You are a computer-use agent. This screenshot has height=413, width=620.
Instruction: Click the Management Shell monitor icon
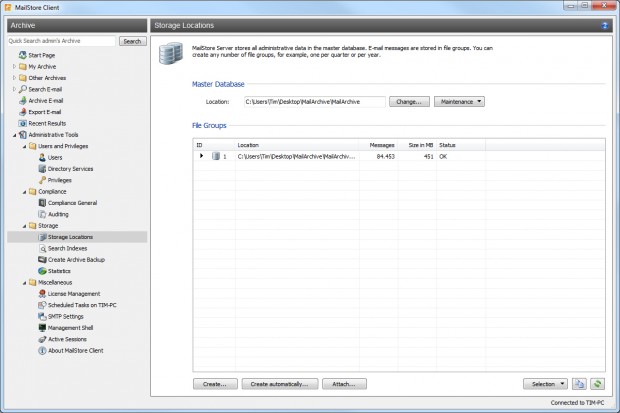pyautogui.click(x=42, y=328)
